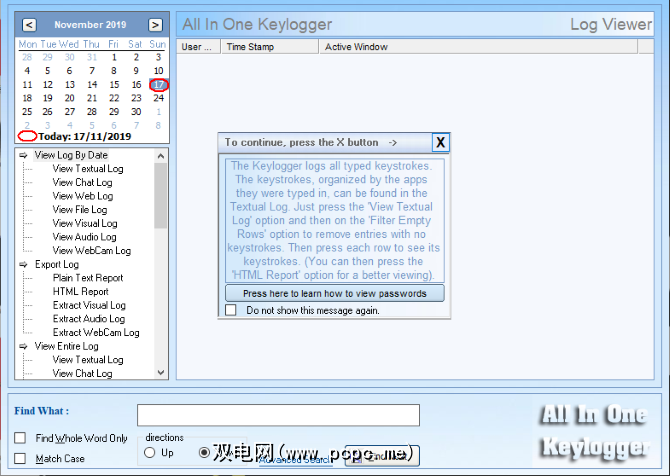Viewport: 670px width, 476px height.
Task: Open View Chat Log under View Entire Log
Action: click(x=82, y=373)
